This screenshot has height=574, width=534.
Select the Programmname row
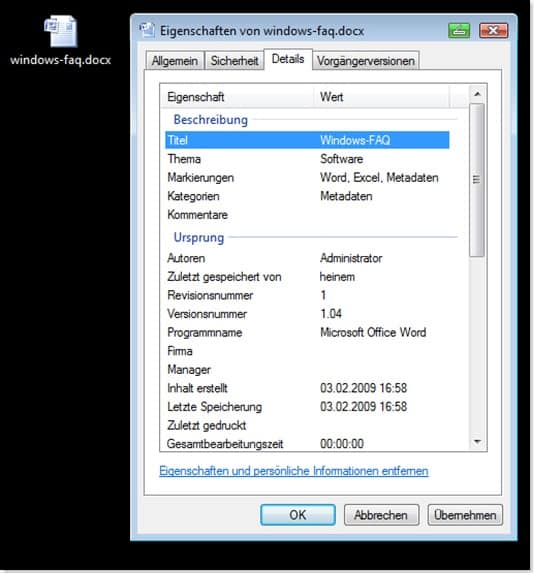click(307, 332)
